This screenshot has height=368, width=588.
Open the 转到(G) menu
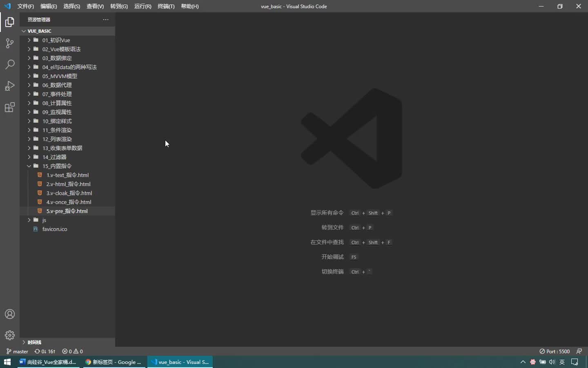pyautogui.click(x=119, y=6)
